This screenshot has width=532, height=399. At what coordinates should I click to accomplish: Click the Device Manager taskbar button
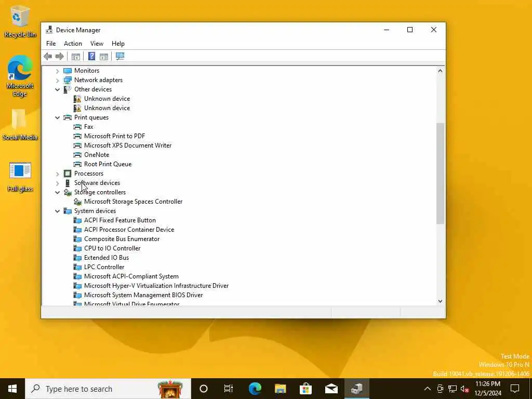[356, 389]
